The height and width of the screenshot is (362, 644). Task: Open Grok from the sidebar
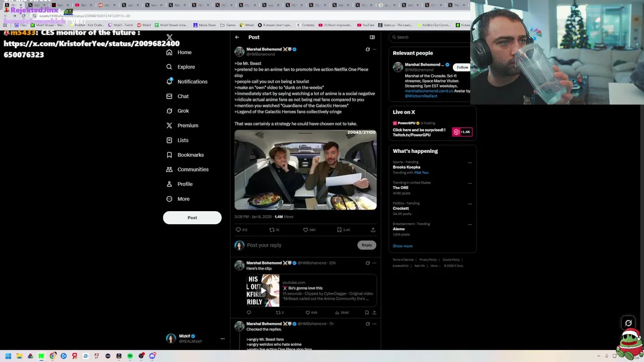(x=177, y=111)
